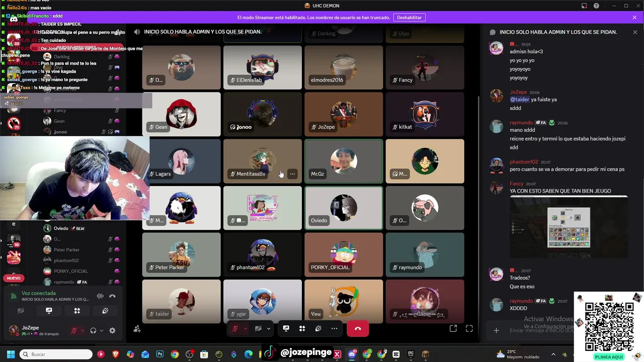Expand microphone options in call control bar

[x=245, y=328]
